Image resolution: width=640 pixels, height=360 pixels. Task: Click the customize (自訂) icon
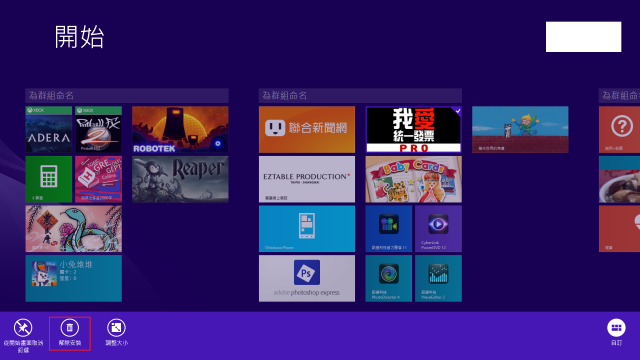[x=616, y=328]
